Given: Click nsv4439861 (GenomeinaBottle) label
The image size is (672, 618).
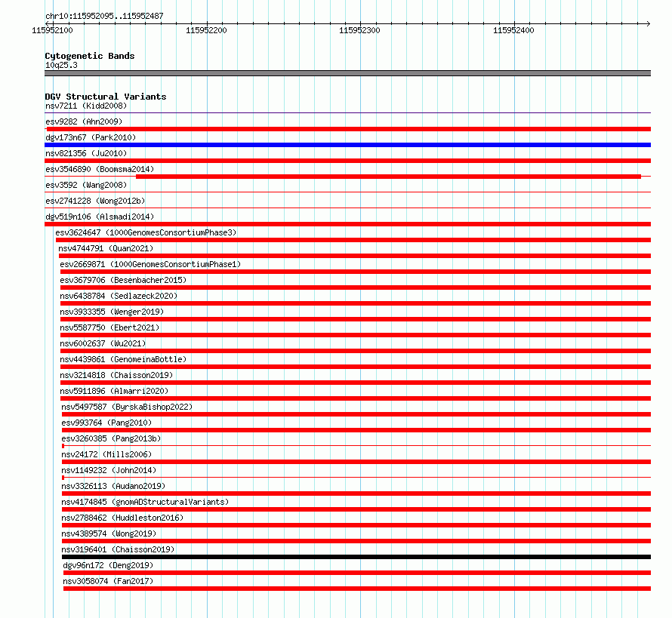Looking at the screenshot, I should [x=123, y=359].
